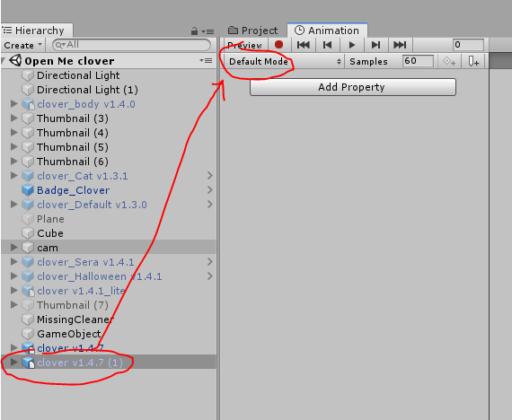Click the cube icon of MissingCleaner
The width and height of the screenshot is (512, 420).
28,319
